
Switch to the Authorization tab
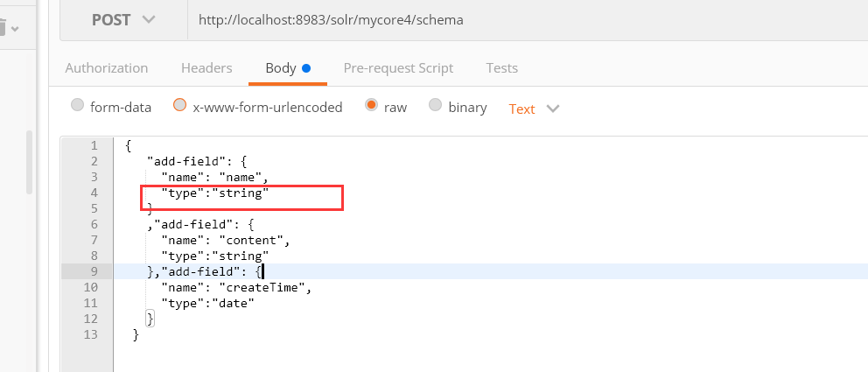tap(106, 68)
